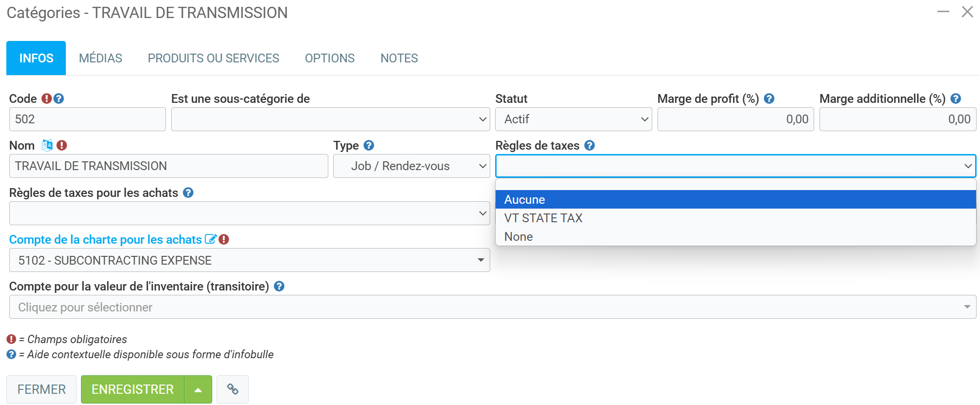This screenshot has width=980, height=405.
Task: Expand the Enregistrer button arrow menu
Action: pos(198,389)
